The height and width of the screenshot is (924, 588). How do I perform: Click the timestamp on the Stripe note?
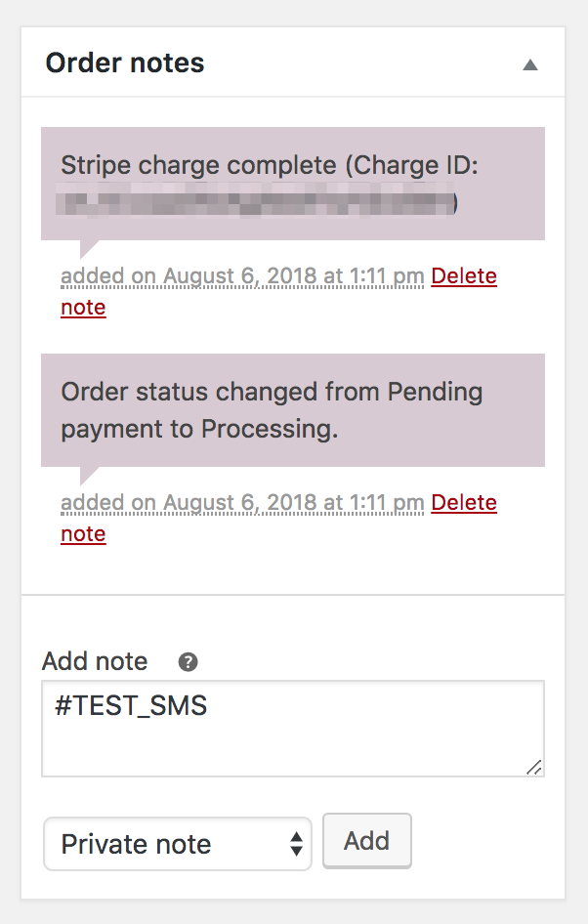tap(234, 275)
